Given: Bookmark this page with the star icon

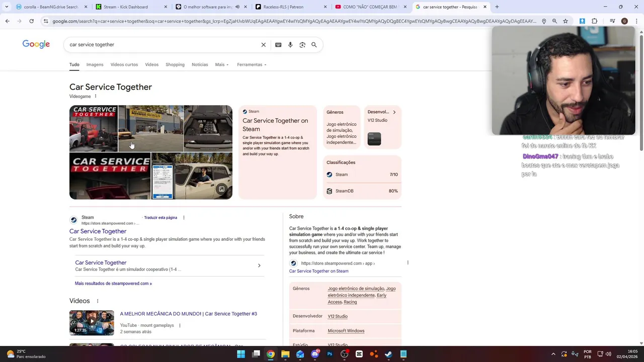Looking at the screenshot, I should pyautogui.click(x=566, y=21).
